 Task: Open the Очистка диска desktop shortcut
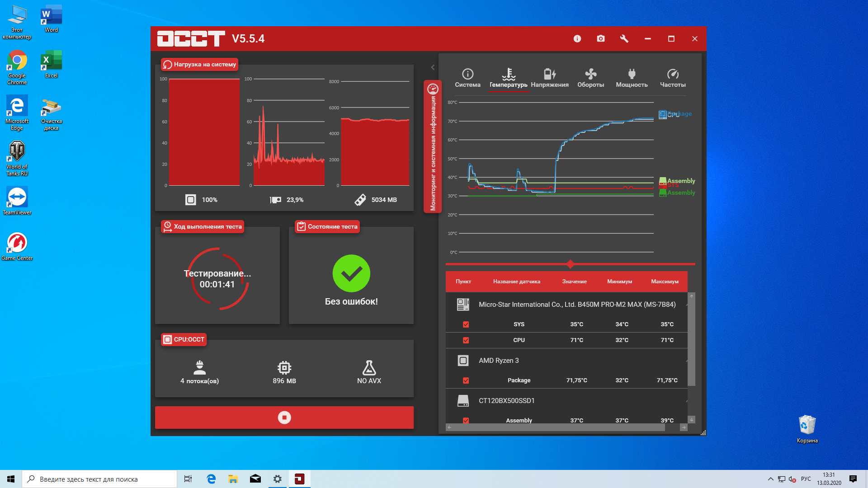tap(51, 114)
